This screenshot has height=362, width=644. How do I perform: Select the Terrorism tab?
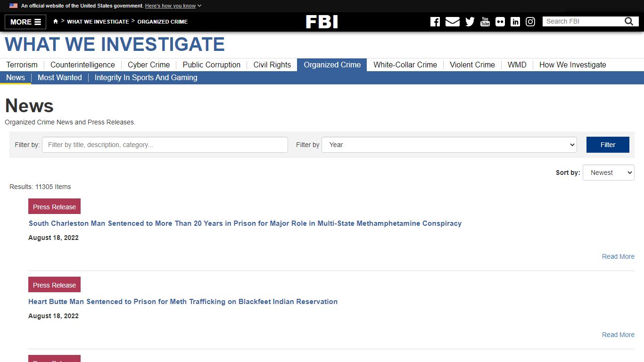pos(22,65)
